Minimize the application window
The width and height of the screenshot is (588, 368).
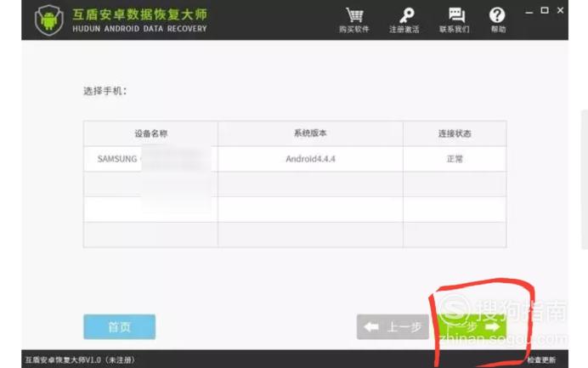(x=529, y=11)
